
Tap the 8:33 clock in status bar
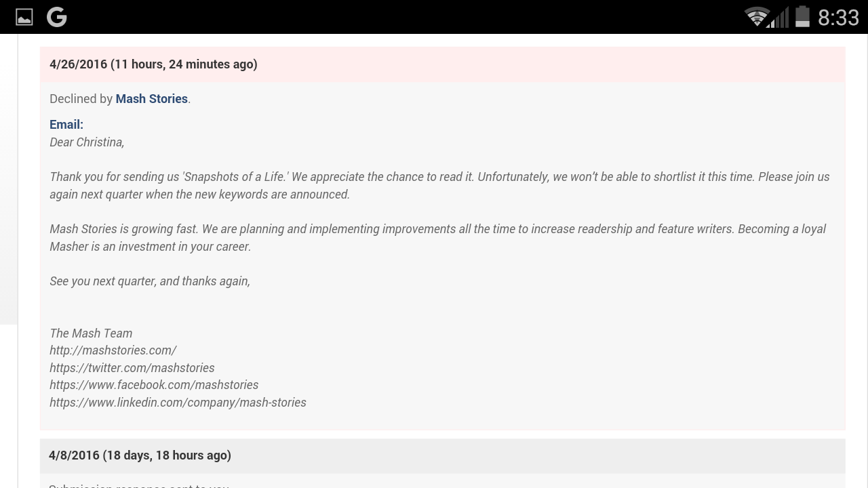[838, 17]
